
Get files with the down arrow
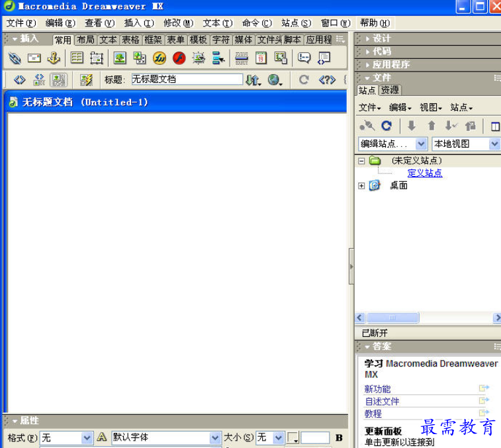pos(412,126)
